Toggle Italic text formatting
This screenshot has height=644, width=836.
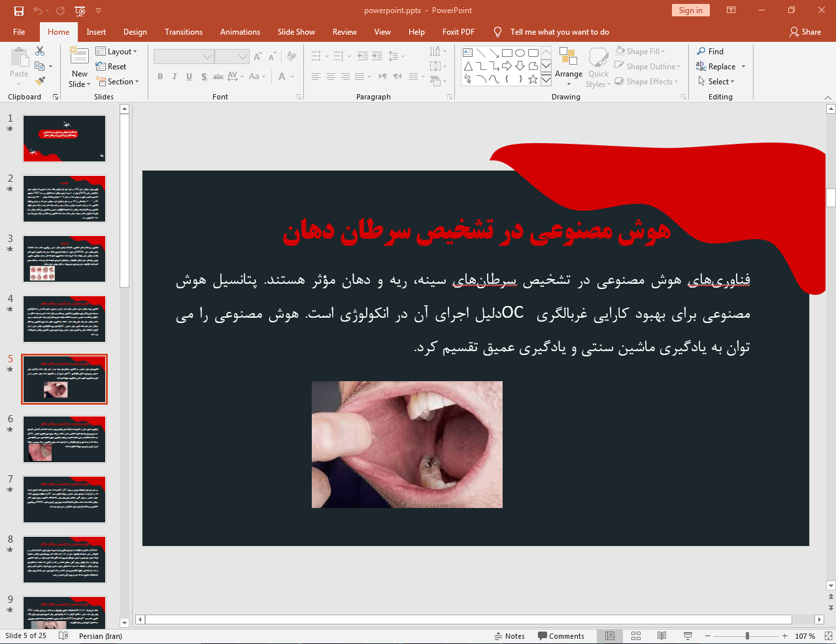point(175,76)
